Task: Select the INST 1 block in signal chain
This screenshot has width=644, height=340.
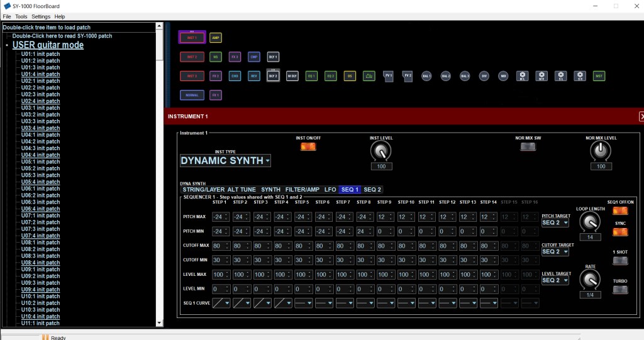Action: pyautogui.click(x=192, y=37)
